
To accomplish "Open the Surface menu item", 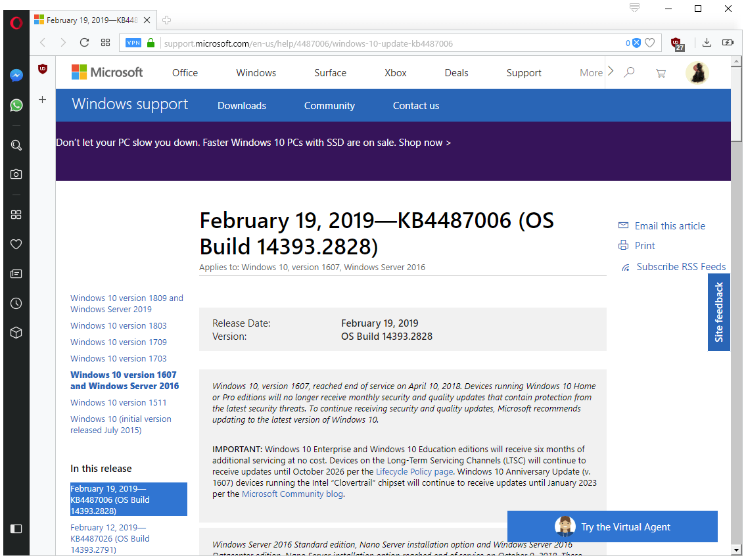I will click(330, 73).
